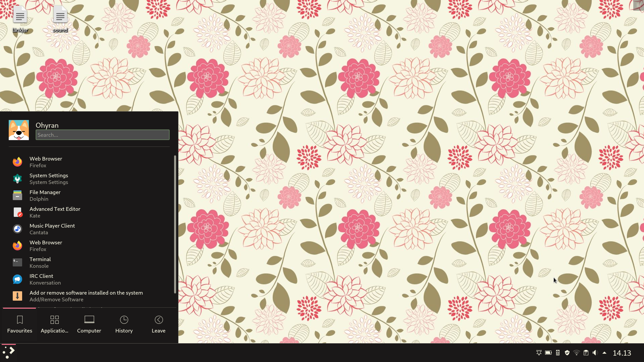Open the audio volume tray icon
The width and height of the screenshot is (644, 362).
pos(595,353)
